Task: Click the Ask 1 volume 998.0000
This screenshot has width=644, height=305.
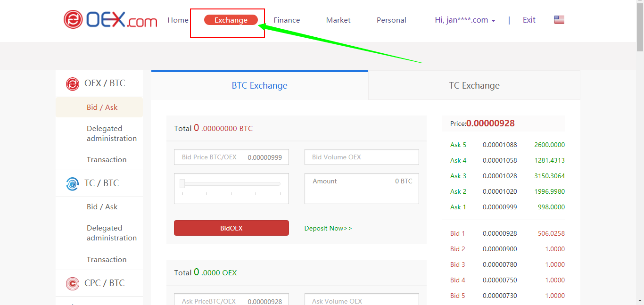Action: tap(551, 207)
